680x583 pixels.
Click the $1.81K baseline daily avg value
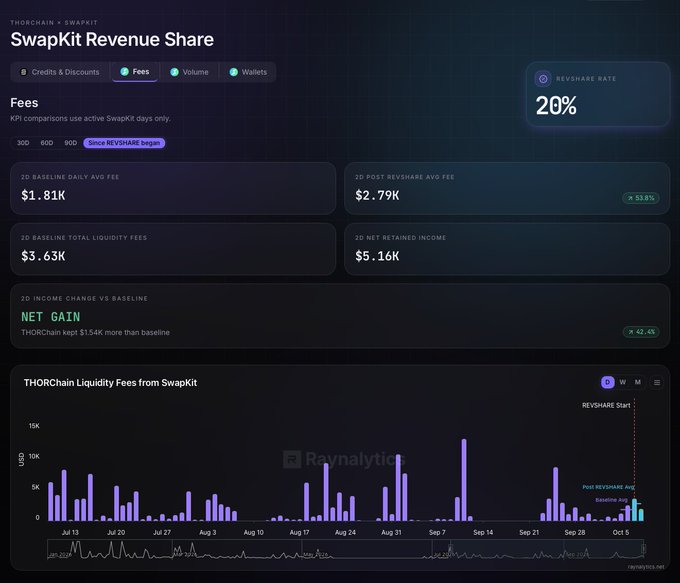43,196
